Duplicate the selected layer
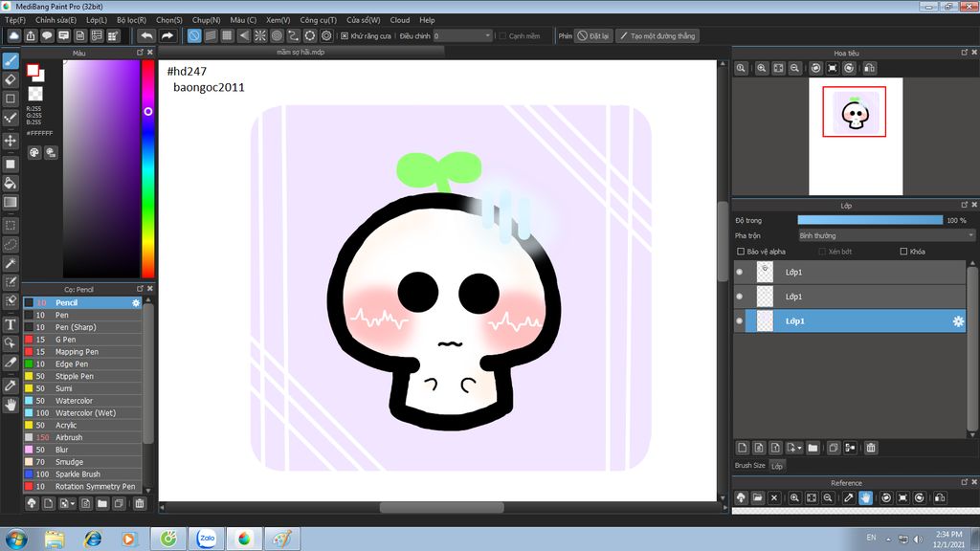Viewport: 980px width, 551px height. click(x=834, y=448)
